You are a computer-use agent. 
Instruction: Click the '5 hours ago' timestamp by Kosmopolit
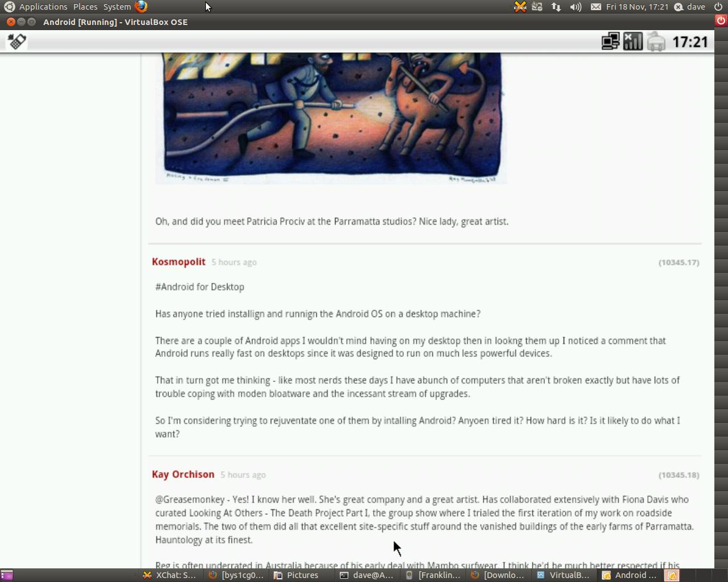[234, 262]
